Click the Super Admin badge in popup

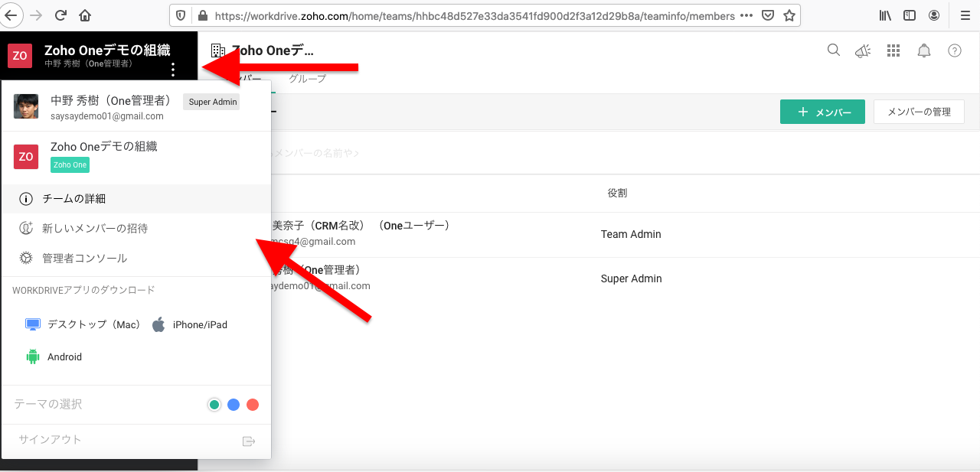tap(213, 102)
